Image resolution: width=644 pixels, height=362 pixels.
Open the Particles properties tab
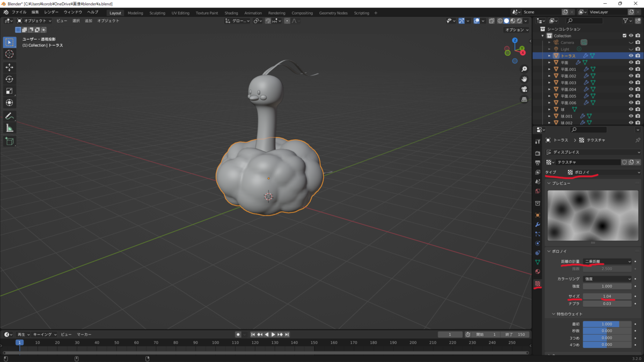[537, 234]
